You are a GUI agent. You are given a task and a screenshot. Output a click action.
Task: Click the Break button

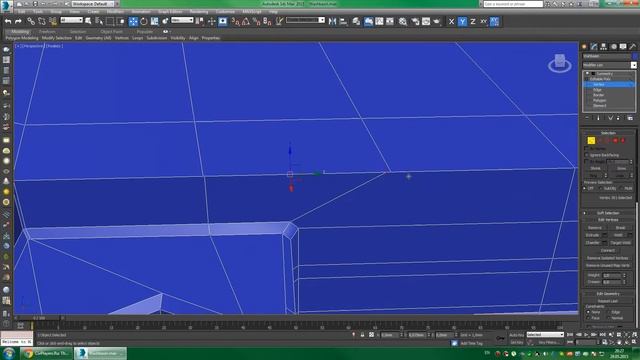[x=620, y=228]
